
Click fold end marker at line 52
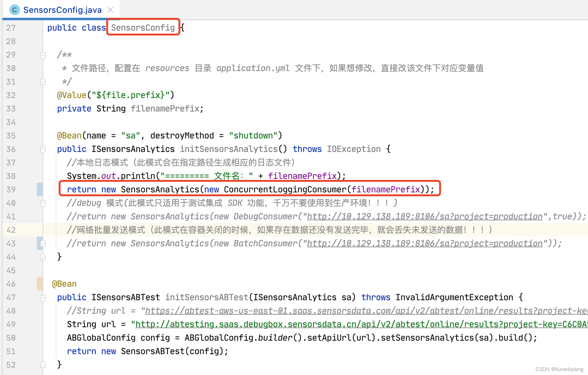pyautogui.click(x=43, y=365)
